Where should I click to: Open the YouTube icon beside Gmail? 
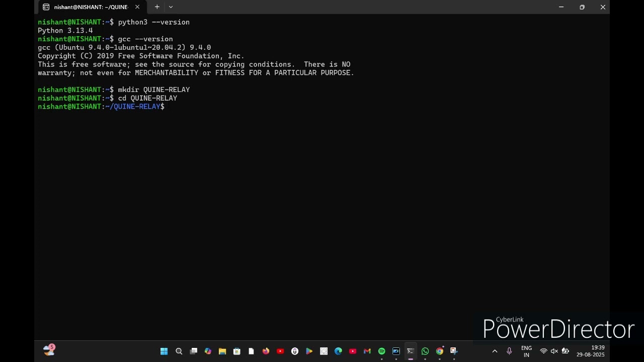tap(353, 351)
